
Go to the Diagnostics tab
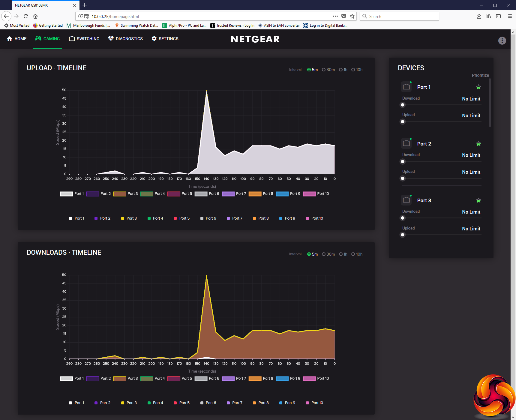click(x=125, y=39)
